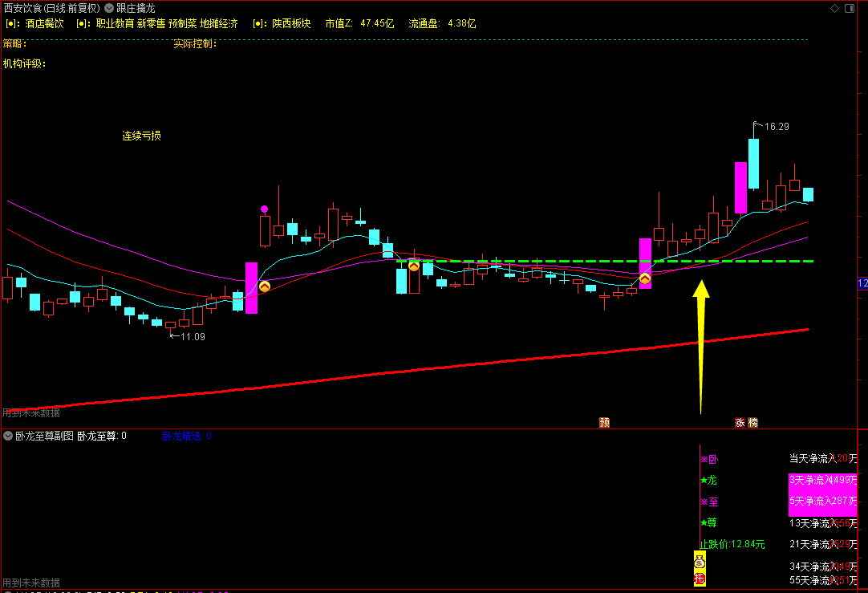
Task: Click the yellow arrow badge on the green dashed line
Action: (x=413, y=266)
